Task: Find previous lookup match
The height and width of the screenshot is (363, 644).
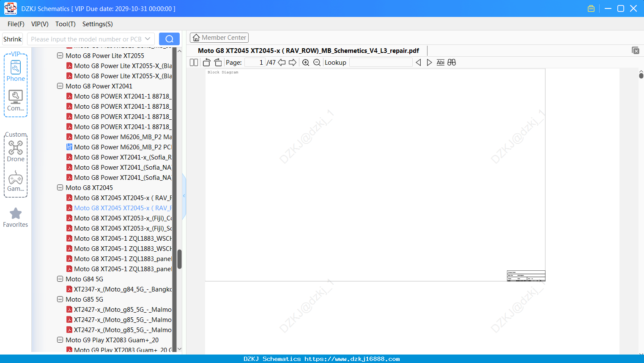Action: (418, 63)
